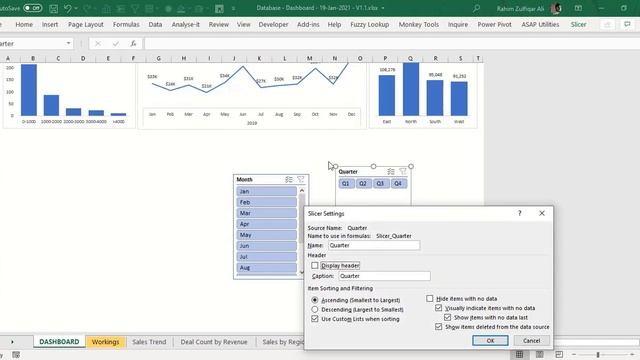Open the Undo history dropdown arrow
This screenshot has width=640, height=360.
click(x=76, y=8)
